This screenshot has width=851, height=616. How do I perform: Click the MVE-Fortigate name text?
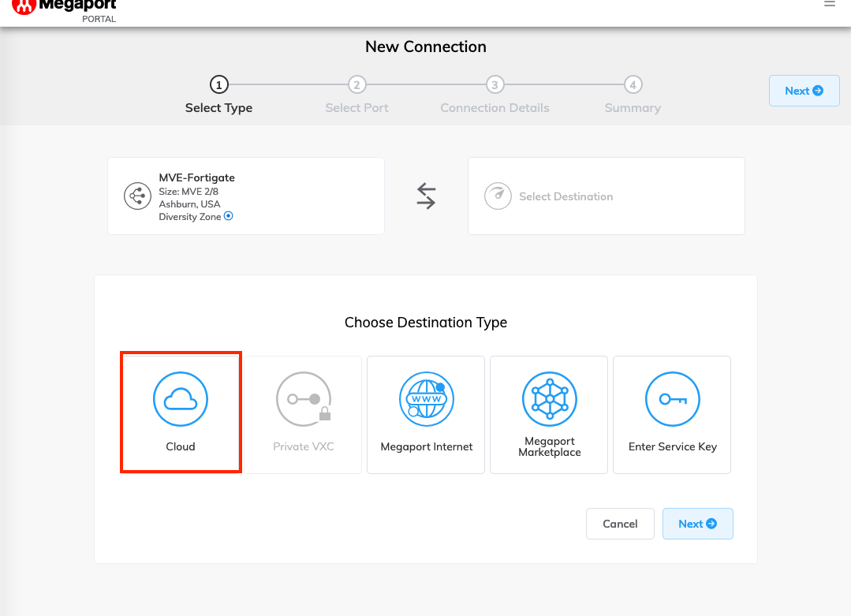coord(196,177)
